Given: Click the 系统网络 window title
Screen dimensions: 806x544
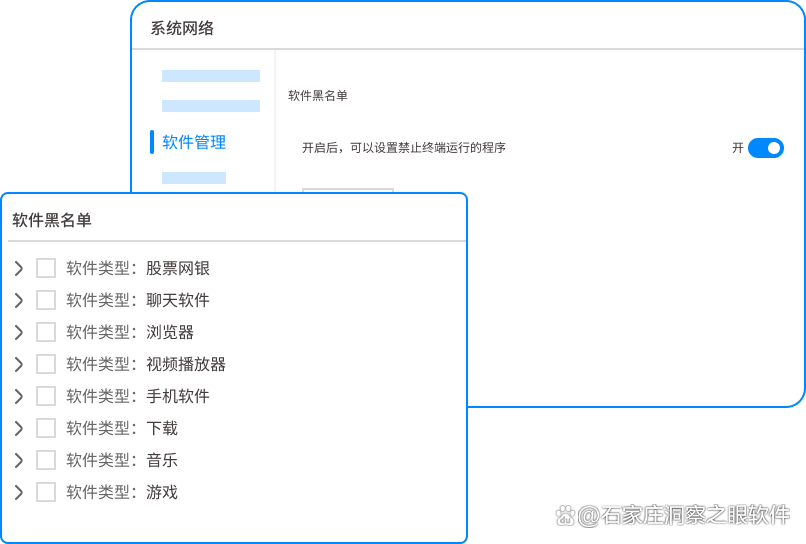Looking at the screenshot, I should click(182, 28).
